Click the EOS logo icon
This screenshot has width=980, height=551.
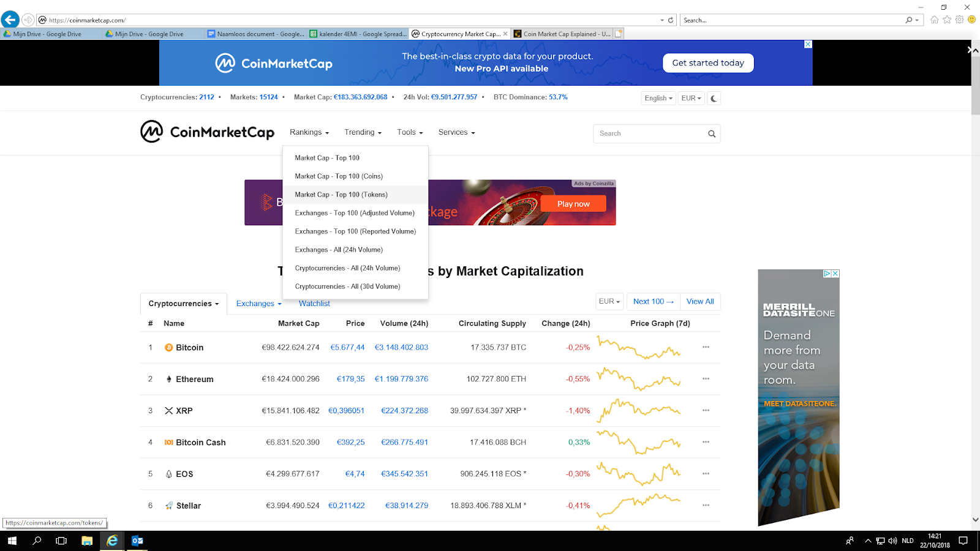(169, 474)
